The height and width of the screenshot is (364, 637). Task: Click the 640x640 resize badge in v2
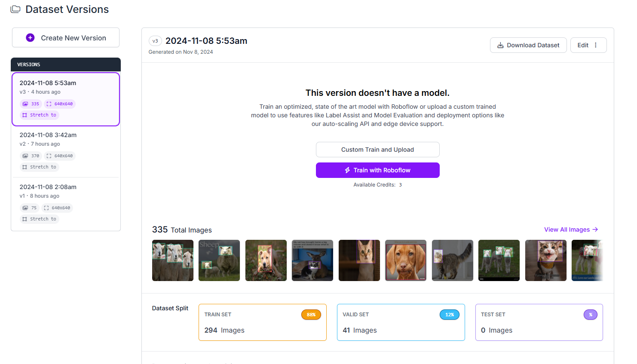[x=60, y=156]
